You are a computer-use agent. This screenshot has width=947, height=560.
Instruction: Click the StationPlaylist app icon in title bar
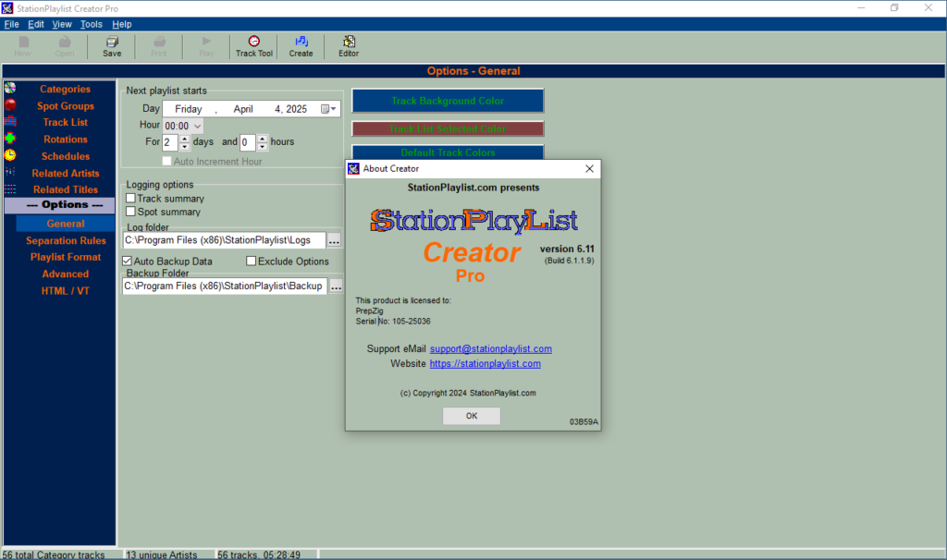tap(7, 8)
